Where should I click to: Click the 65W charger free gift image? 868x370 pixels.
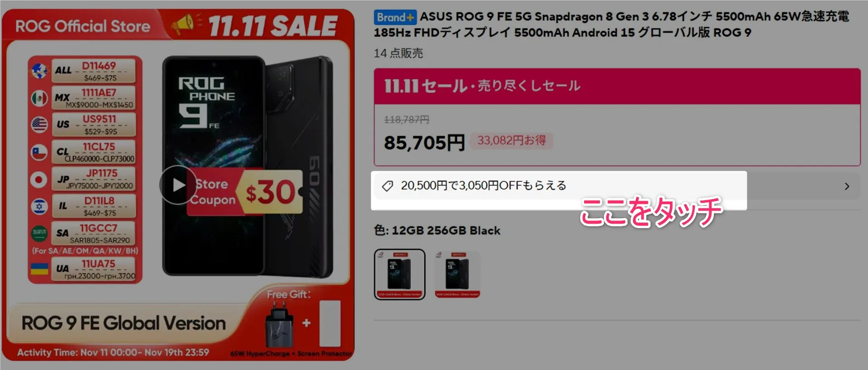[280, 323]
